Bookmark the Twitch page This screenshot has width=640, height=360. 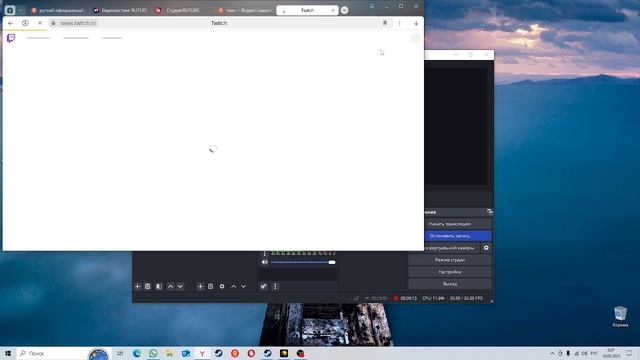tap(384, 23)
